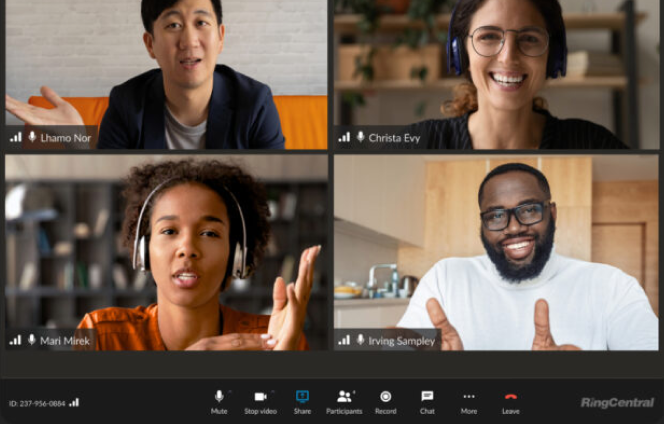Leave the meeting with the red phone icon

510,397
